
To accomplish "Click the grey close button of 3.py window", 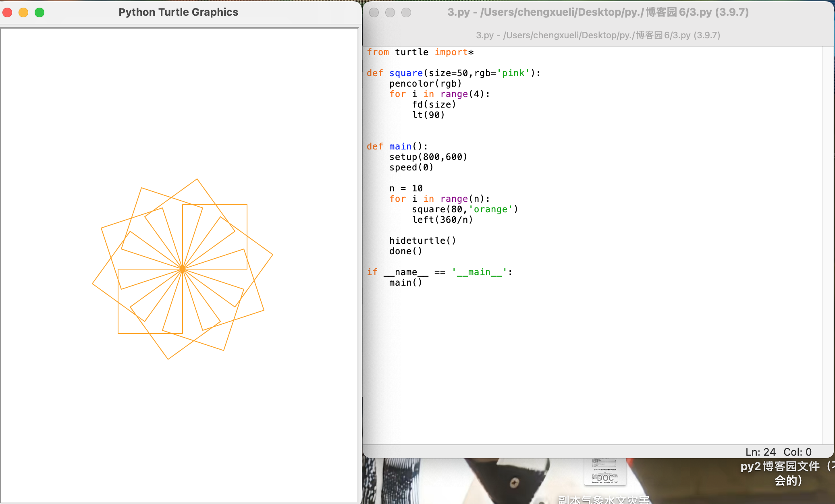I will (x=374, y=12).
